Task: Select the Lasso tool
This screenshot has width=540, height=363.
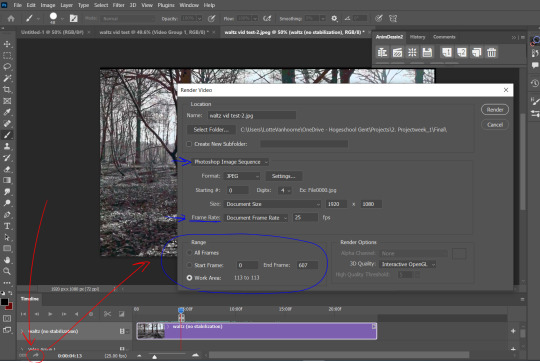Action: 7,67
